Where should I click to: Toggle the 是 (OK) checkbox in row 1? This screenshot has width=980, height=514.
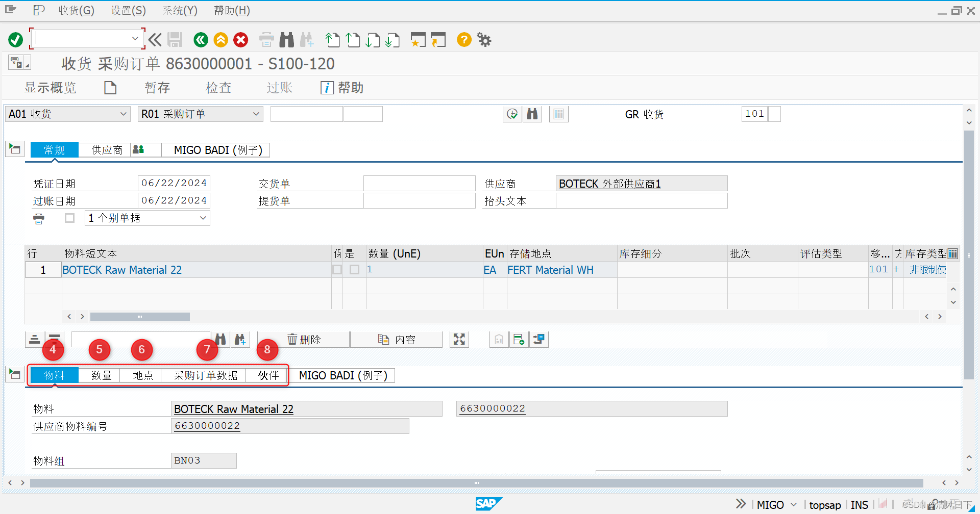(x=355, y=269)
